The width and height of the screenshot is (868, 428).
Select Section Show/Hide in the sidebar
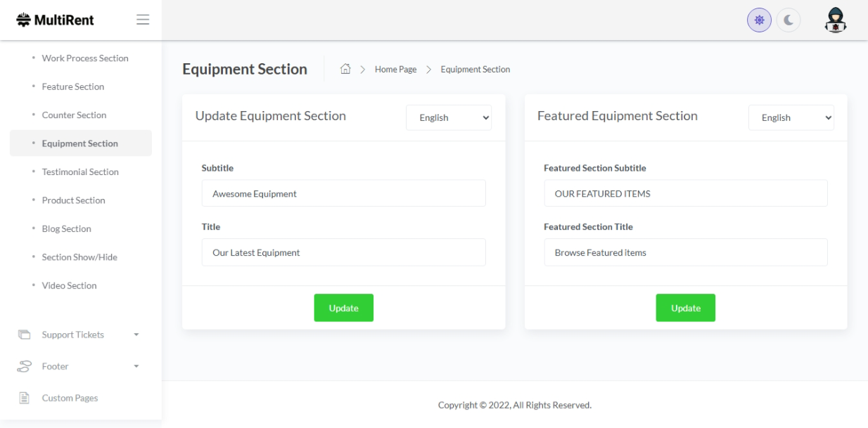(x=79, y=257)
